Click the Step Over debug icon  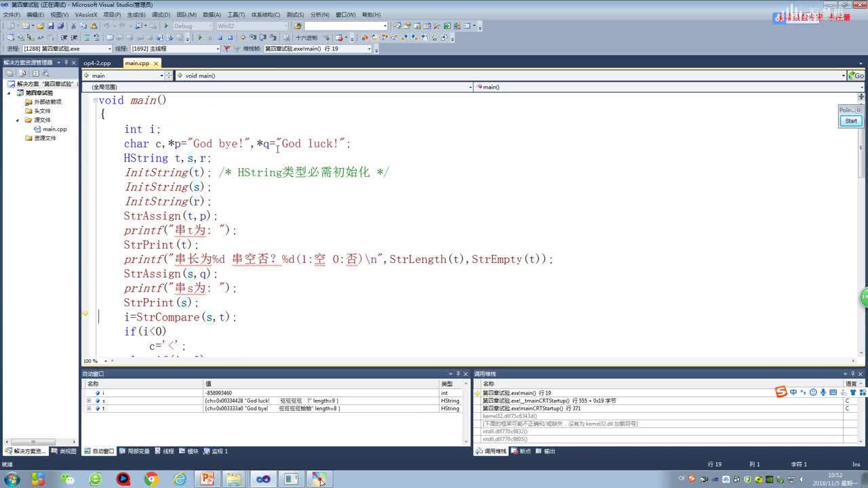263,37
